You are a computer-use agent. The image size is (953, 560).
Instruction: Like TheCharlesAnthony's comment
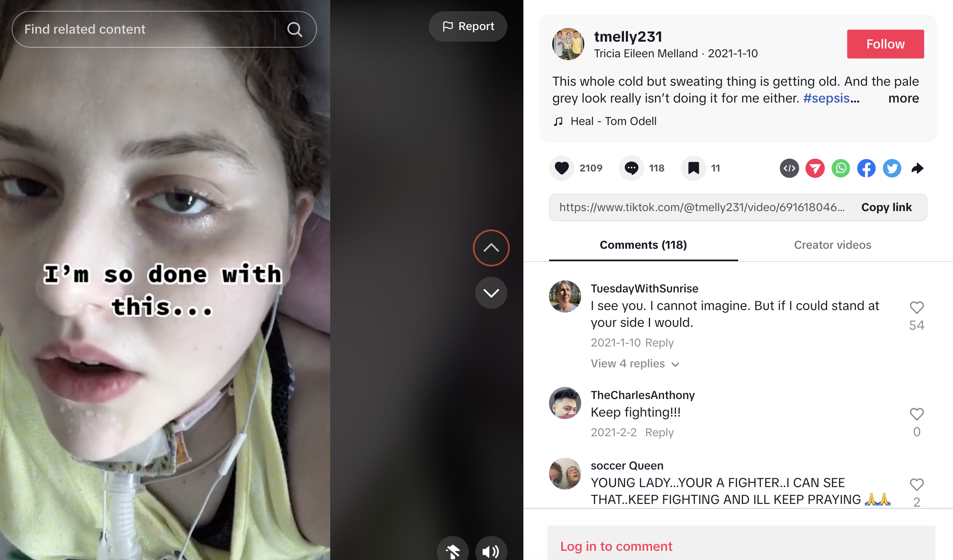tap(917, 414)
